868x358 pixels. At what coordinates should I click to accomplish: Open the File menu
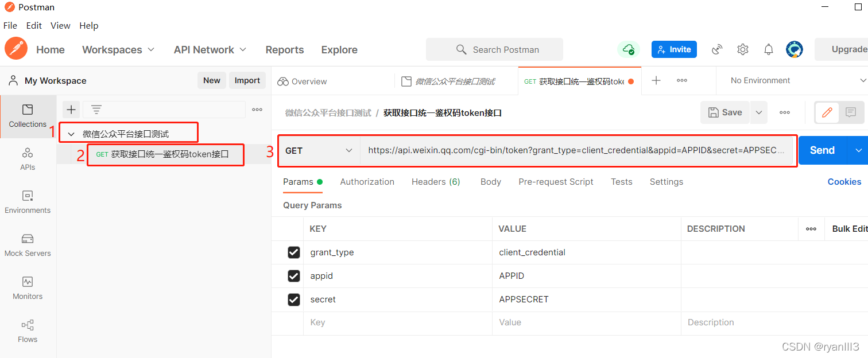10,26
